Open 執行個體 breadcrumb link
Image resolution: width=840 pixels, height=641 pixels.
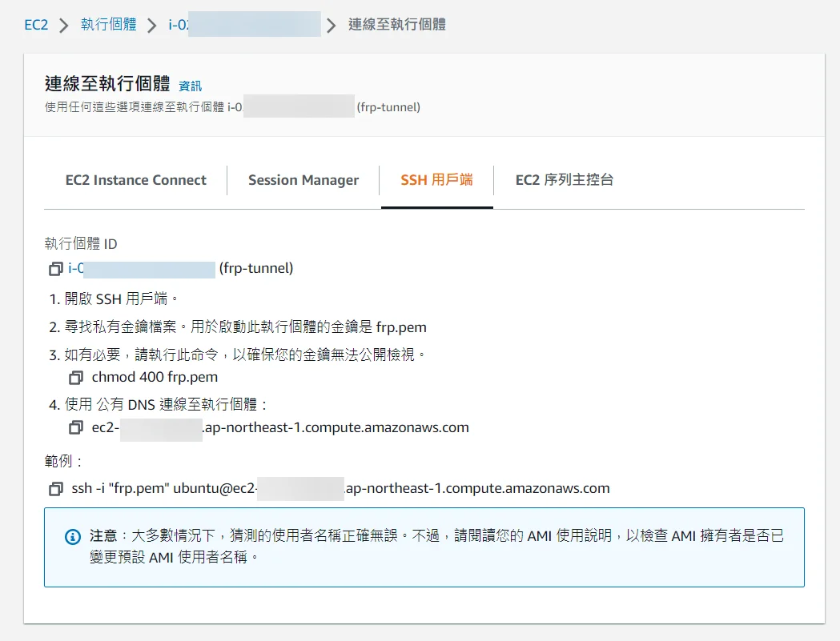tap(109, 25)
